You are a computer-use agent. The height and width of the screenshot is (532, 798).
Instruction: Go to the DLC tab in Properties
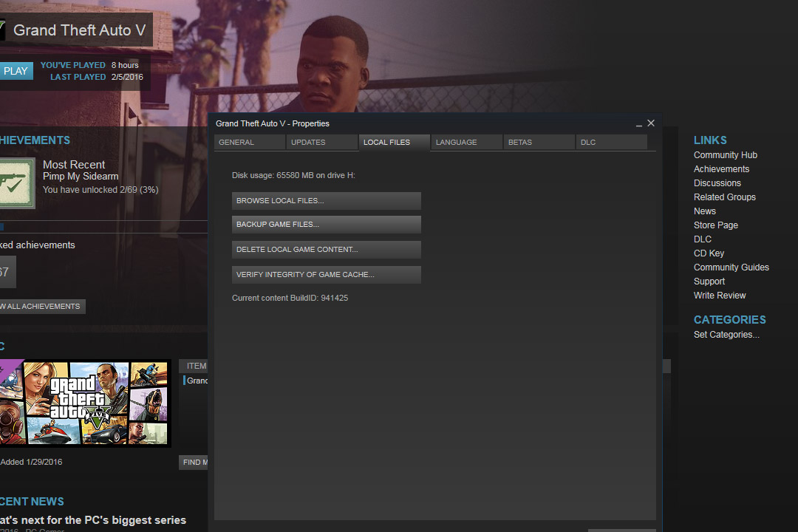(x=611, y=142)
